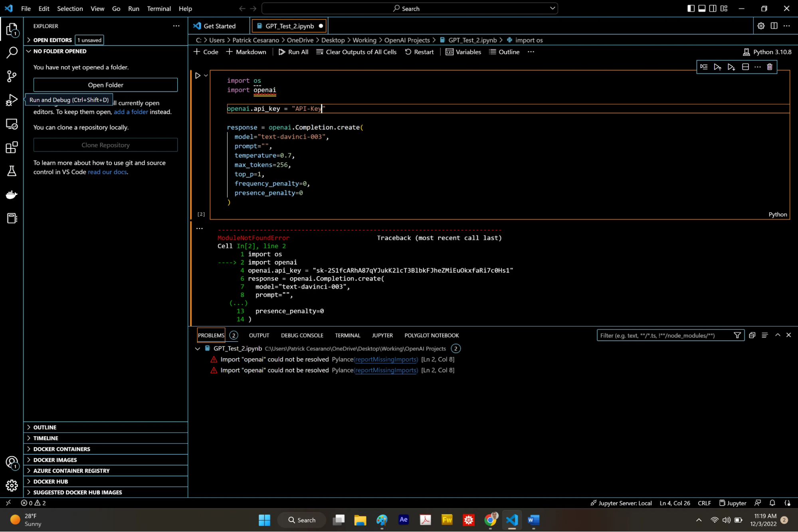Toggle the secondary side bar layout button
Image resolution: width=798 pixels, height=532 pixels.
[713, 8]
